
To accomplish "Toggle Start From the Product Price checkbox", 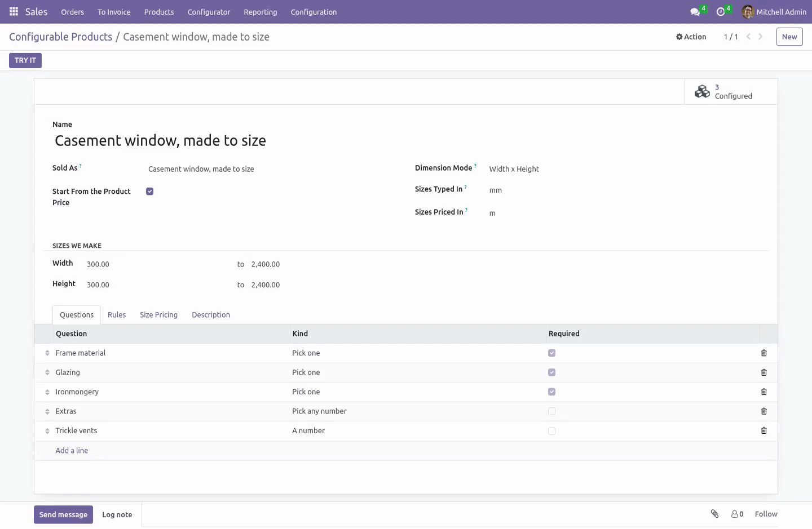I will 150,192.
